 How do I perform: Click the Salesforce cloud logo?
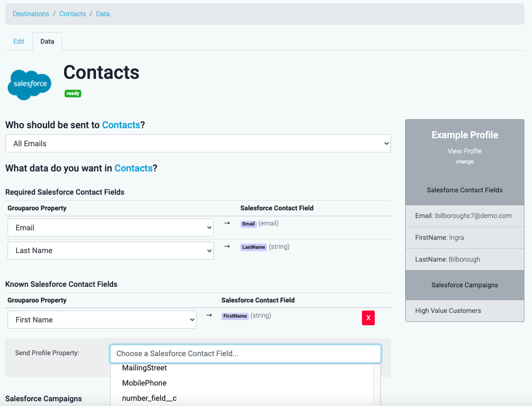tap(29, 85)
